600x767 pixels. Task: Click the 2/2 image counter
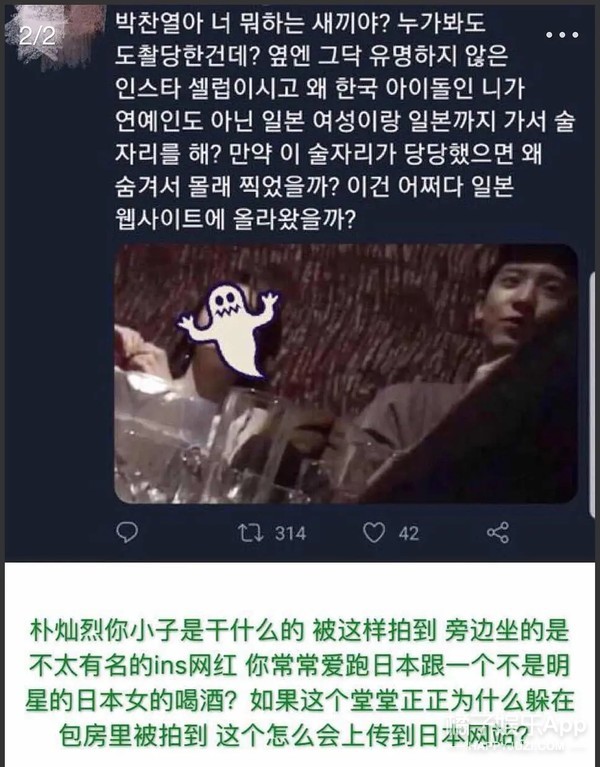coord(37,36)
